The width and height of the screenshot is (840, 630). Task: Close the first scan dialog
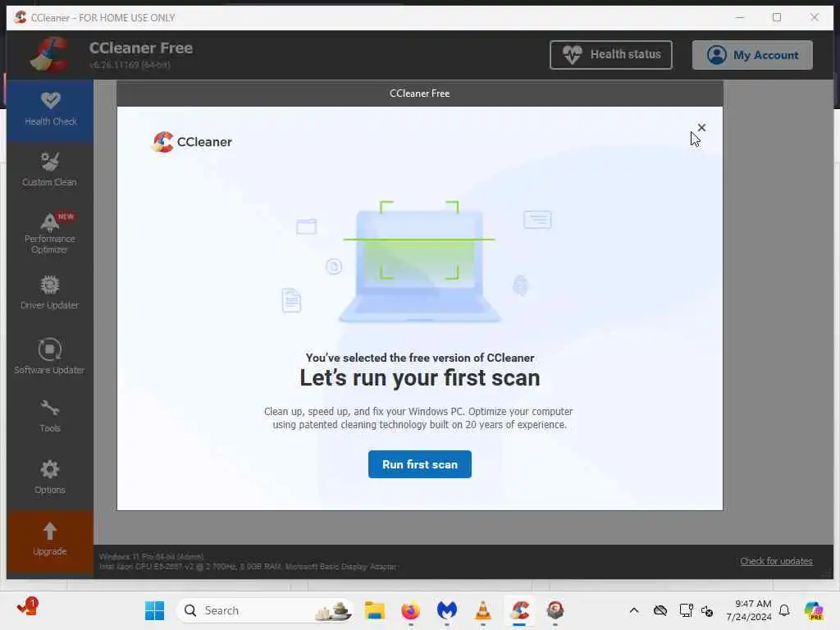tap(701, 127)
